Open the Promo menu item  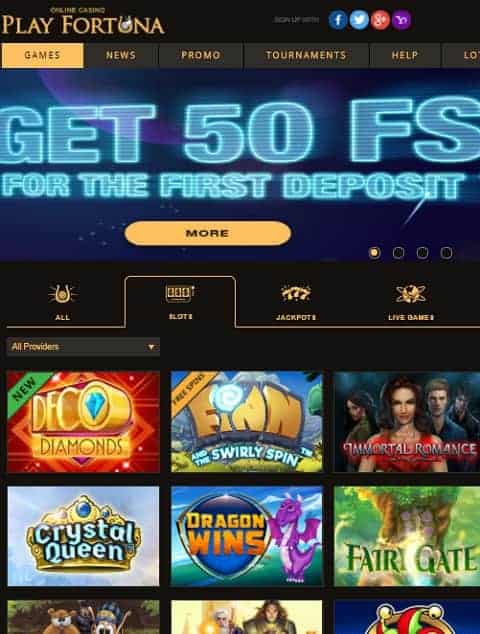[x=201, y=55]
